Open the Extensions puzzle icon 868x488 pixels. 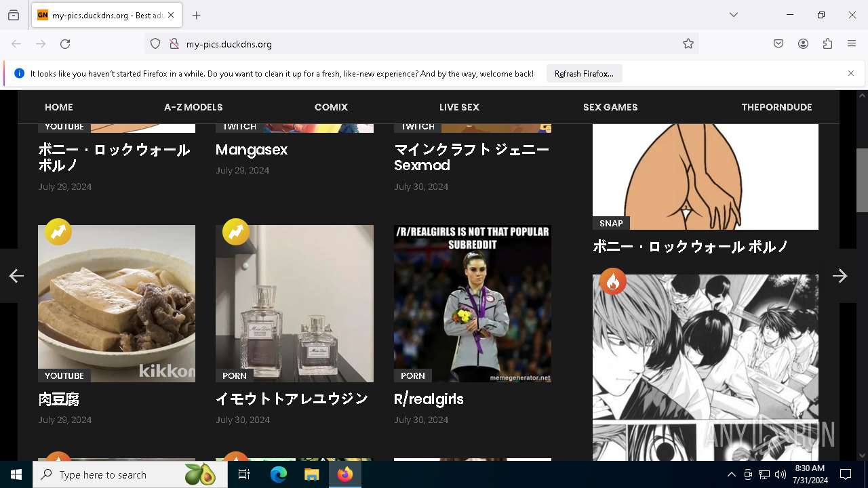[x=827, y=44]
